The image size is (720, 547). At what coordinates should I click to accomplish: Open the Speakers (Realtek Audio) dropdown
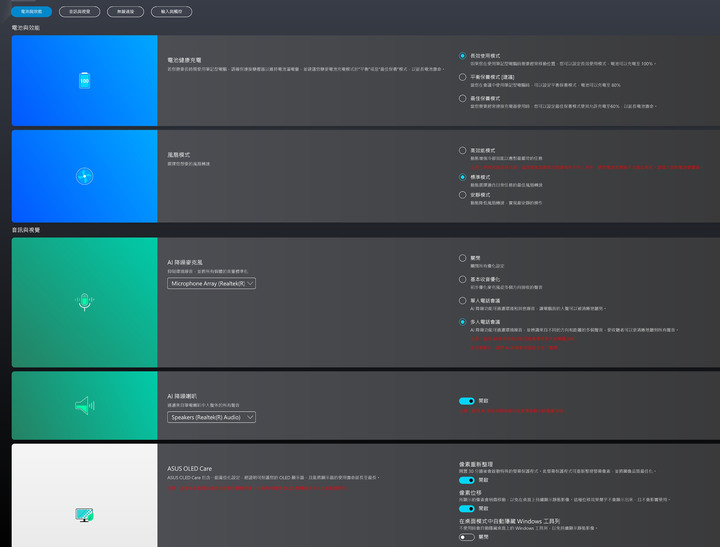click(211, 417)
